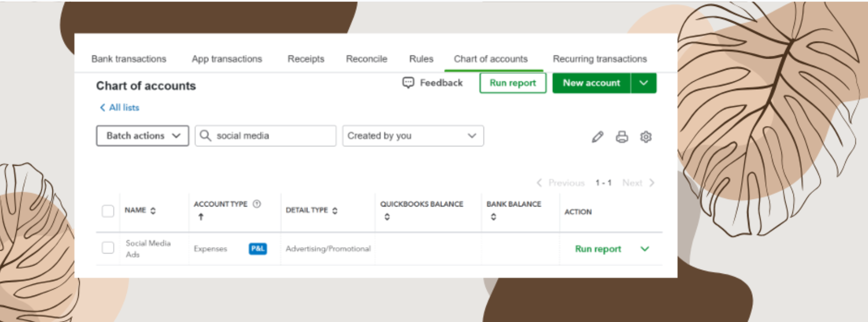Screen dimensions: 868x322
Task: Click the search magnifier icon
Action: 206,136
